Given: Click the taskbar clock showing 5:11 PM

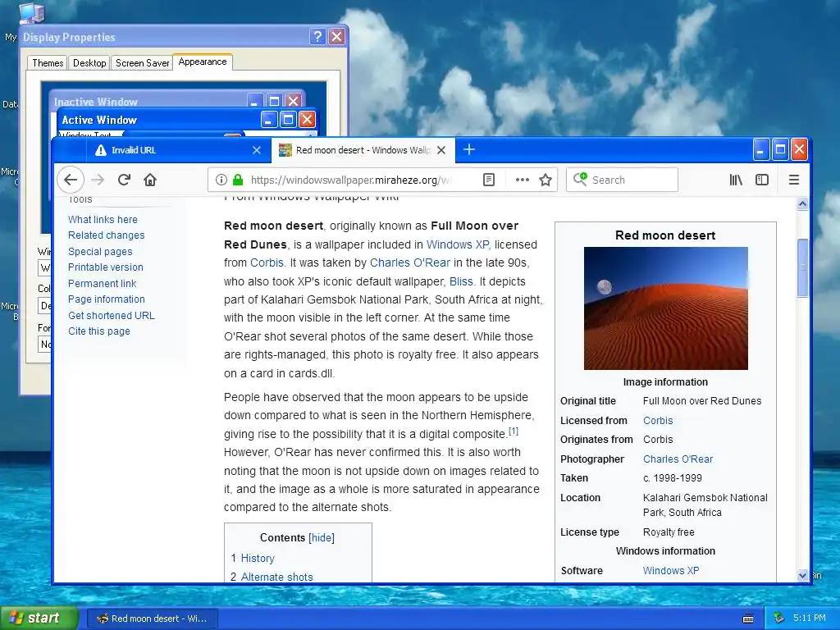Looking at the screenshot, I should tap(810, 618).
